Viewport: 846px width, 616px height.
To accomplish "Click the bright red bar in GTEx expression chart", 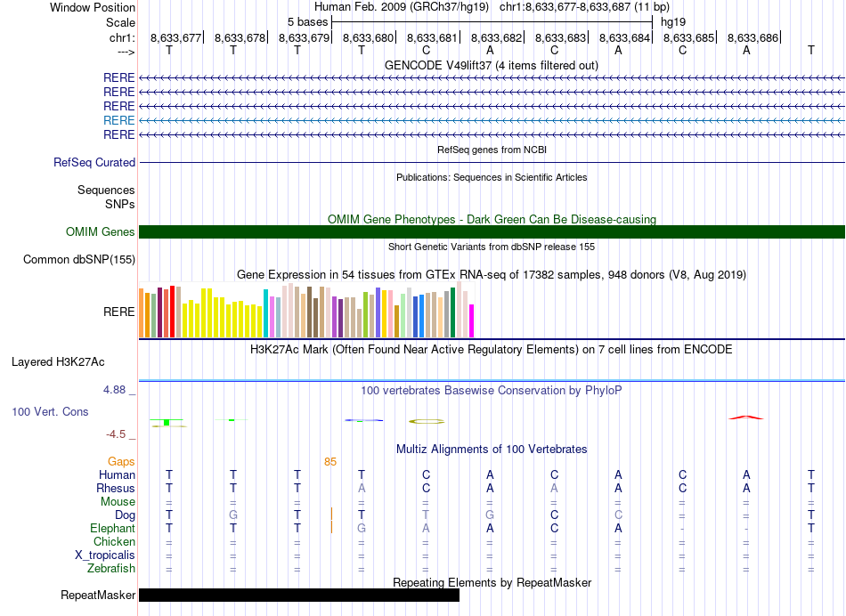I will click(172, 312).
